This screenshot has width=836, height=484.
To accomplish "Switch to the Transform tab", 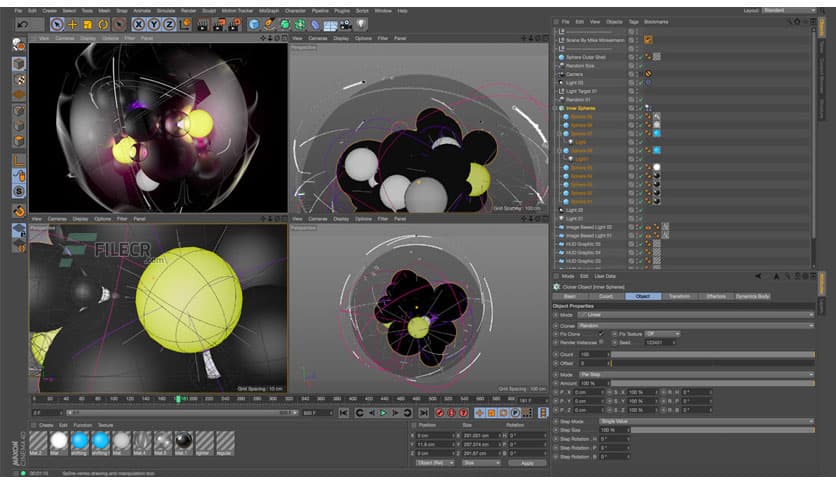I will tap(679, 296).
